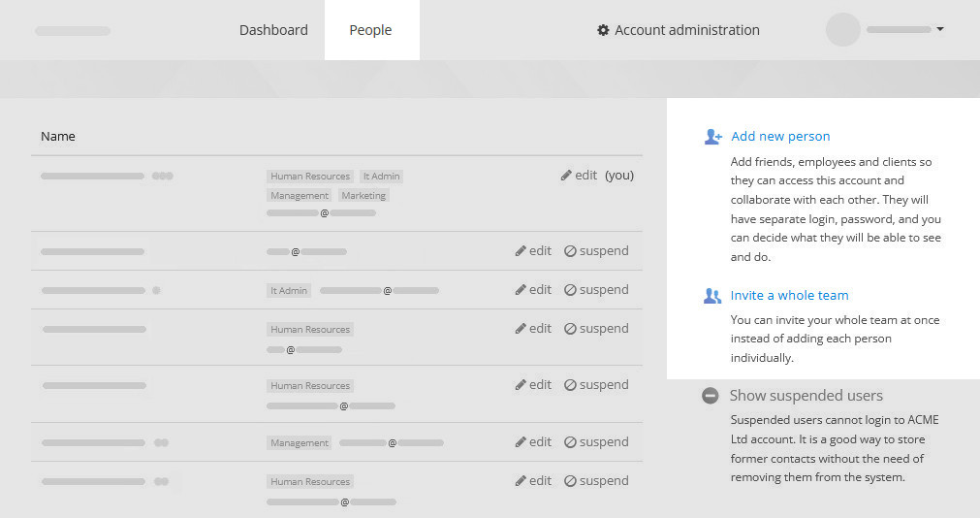
Task: Click the round user avatar in header
Action: [843, 29]
